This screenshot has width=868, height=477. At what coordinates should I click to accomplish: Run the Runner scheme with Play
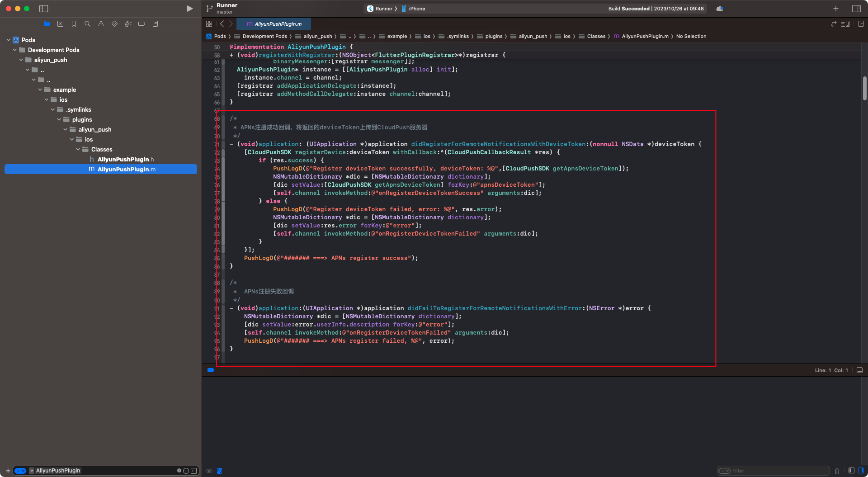189,9
